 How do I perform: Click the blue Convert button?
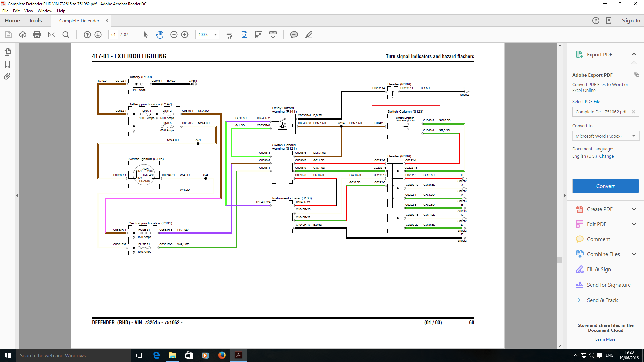tap(605, 186)
